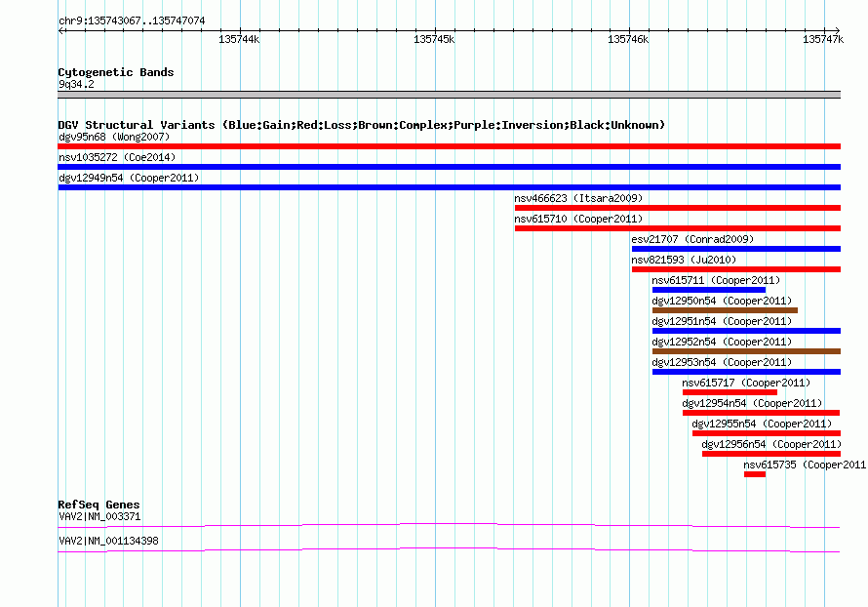
Task: Click the nsv615717 (Cooper2011) label
Action: (x=746, y=383)
